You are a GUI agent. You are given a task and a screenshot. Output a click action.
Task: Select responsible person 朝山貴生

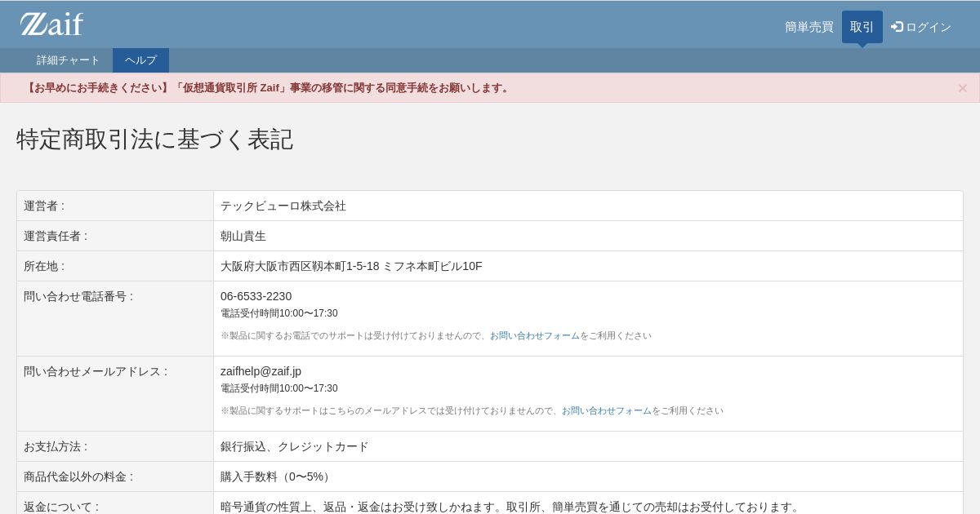[x=243, y=236]
